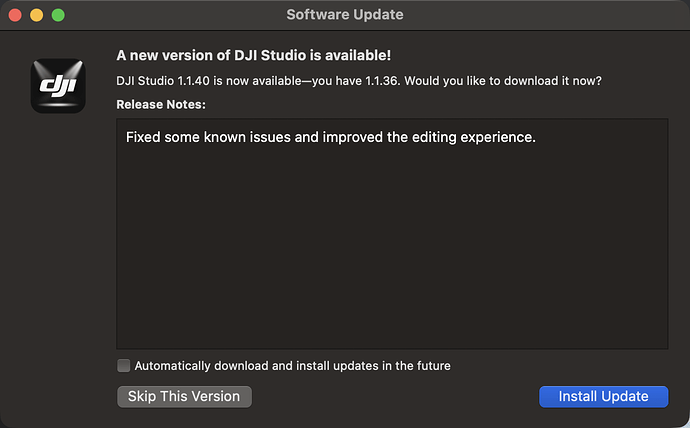Viewport: 690px width, 428px height.
Task: Click the 'Automatically download and install updates' label
Action: tap(293, 366)
